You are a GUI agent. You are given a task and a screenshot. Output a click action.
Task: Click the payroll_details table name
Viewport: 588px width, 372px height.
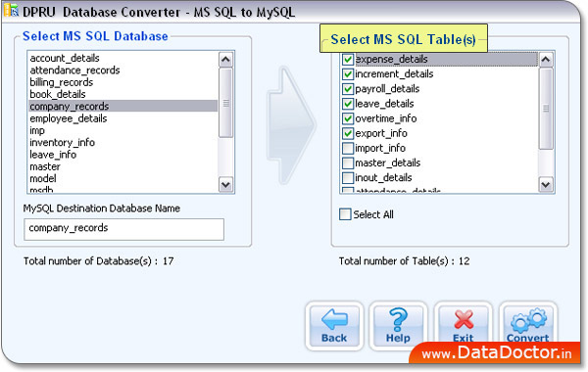(387, 89)
